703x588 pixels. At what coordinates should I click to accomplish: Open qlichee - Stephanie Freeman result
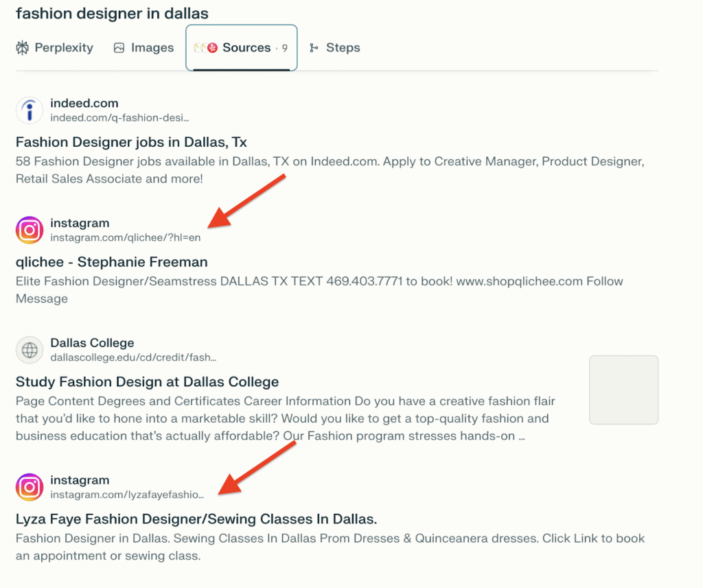(111, 262)
